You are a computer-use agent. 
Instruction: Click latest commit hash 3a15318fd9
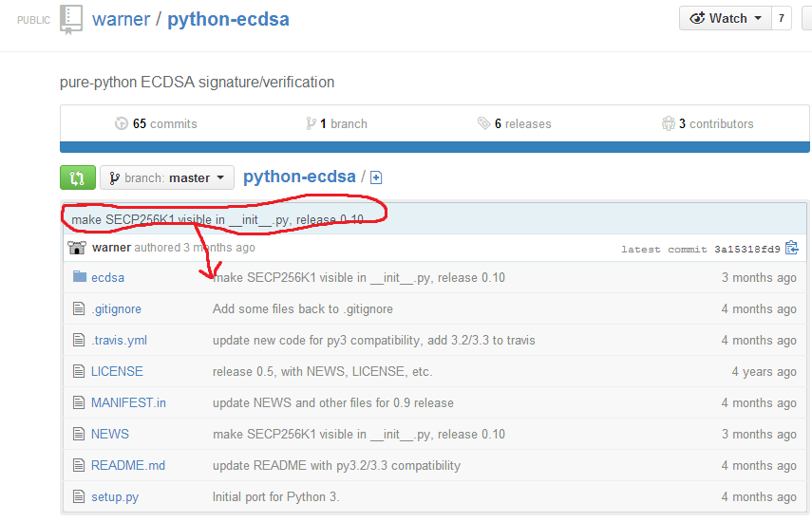point(746,250)
